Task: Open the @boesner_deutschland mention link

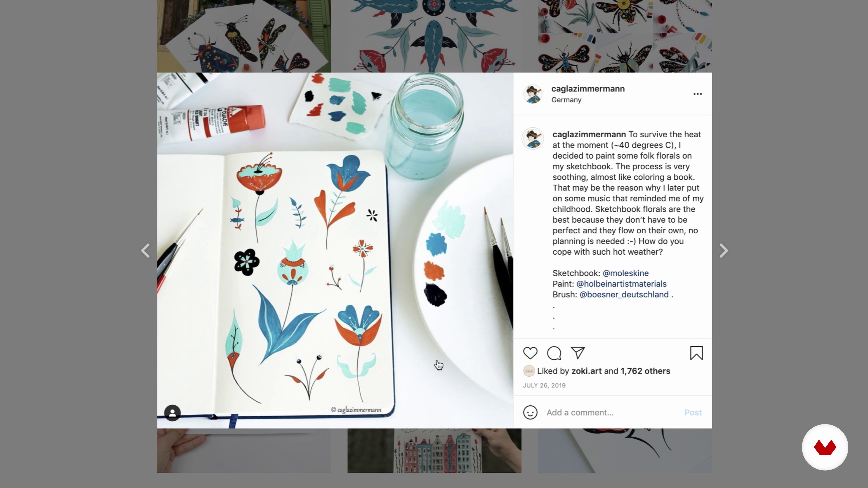Action: click(x=624, y=294)
